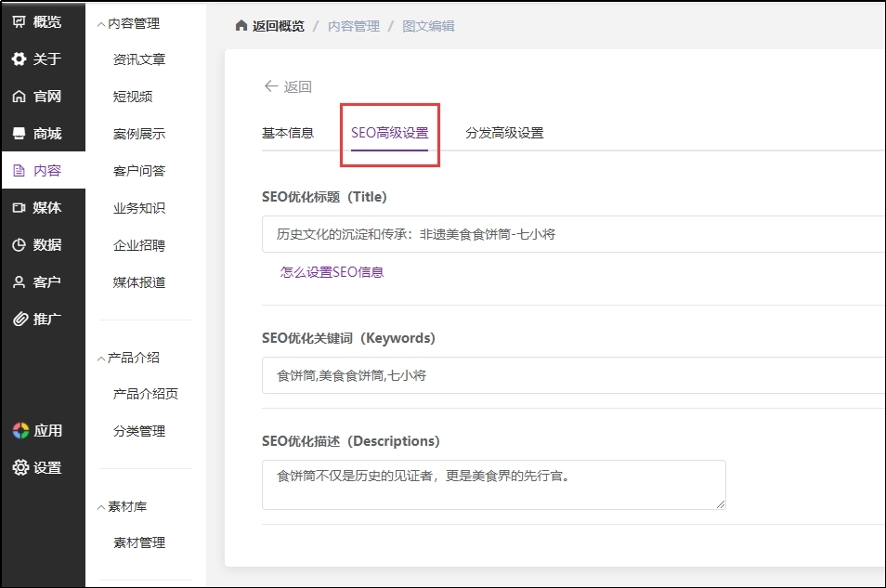886x588 pixels.
Task: Select the 内容 content icon
Action: coord(38,170)
